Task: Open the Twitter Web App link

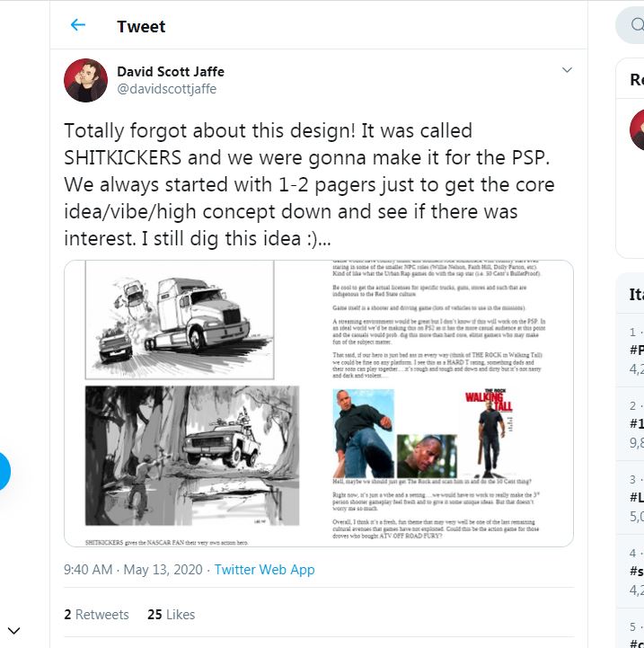Action: point(264,570)
